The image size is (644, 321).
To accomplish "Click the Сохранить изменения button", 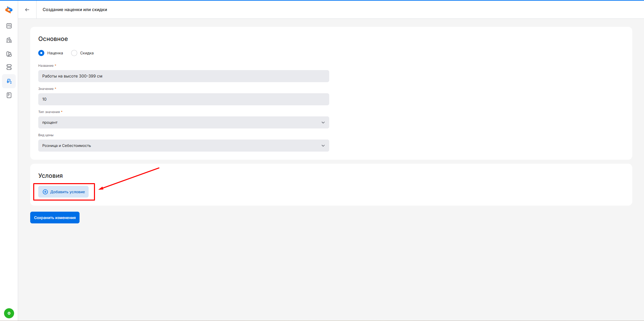I will tap(55, 218).
